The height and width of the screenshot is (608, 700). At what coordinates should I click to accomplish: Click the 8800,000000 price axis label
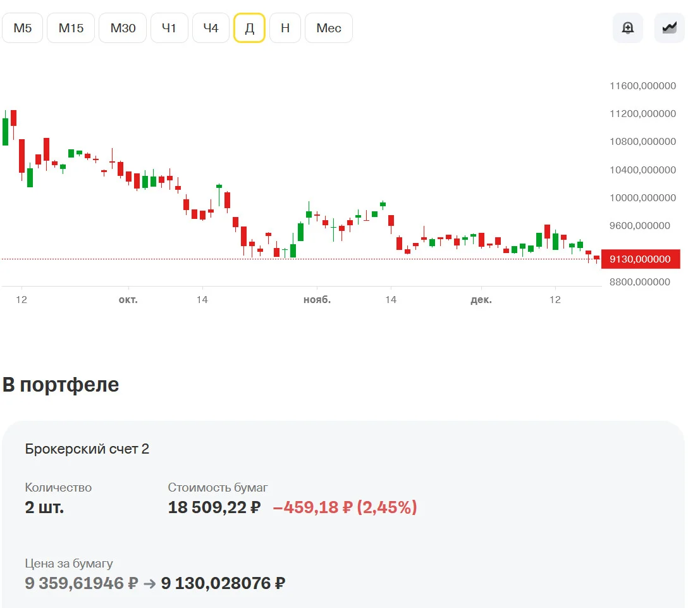(x=640, y=282)
